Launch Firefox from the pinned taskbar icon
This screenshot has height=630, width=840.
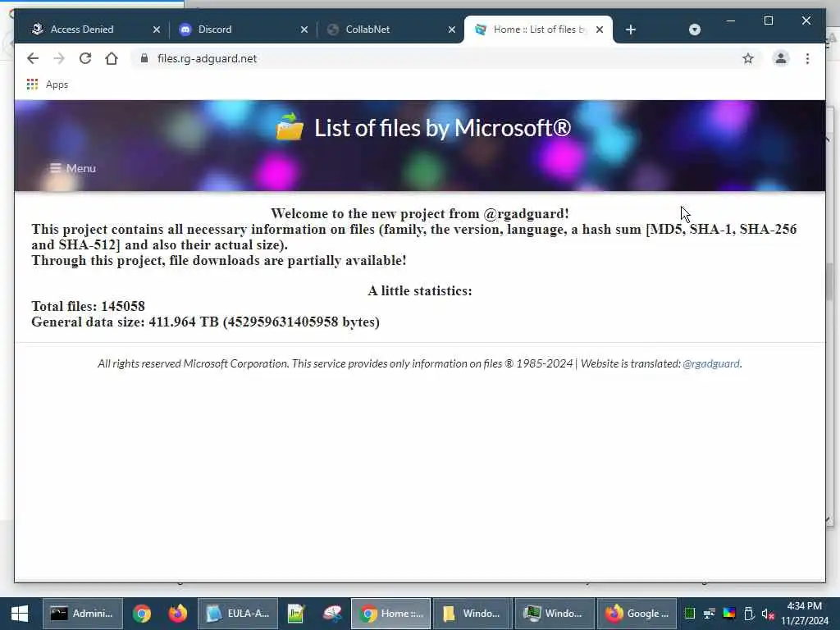coord(178,614)
